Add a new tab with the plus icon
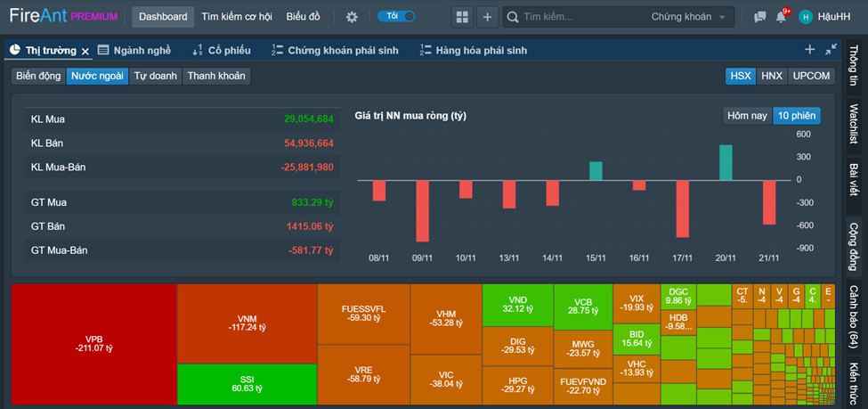 [x=809, y=50]
